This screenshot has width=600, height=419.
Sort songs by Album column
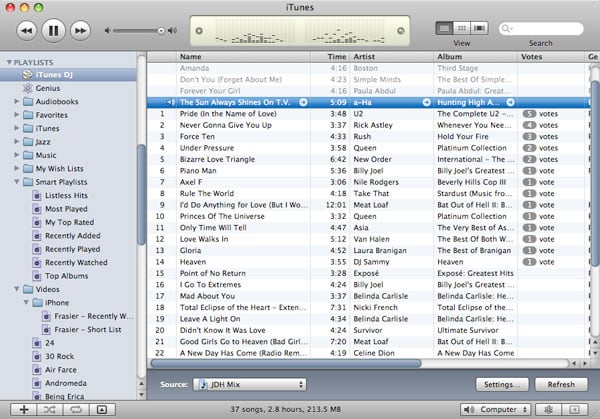pyautogui.click(x=476, y=57)
